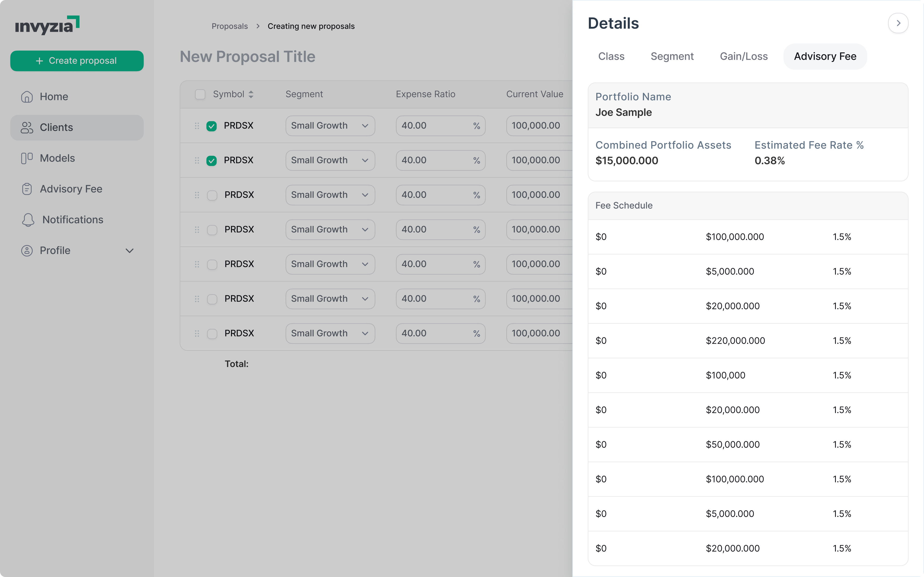Uncheck the first PRDSX row checkbox

[x=212, y=126]
